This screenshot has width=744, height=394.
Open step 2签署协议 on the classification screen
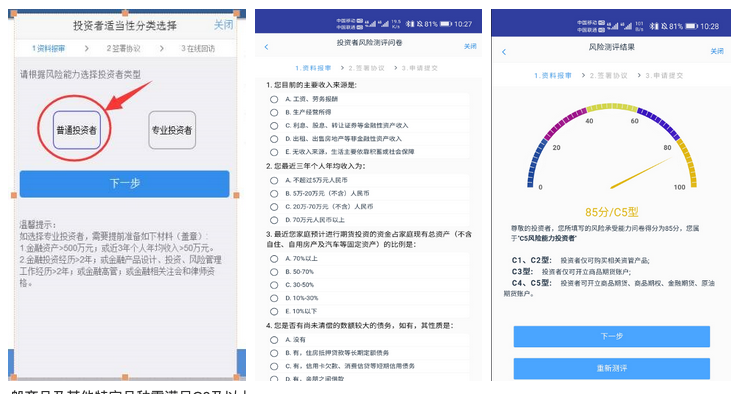[x=123, y=48]
